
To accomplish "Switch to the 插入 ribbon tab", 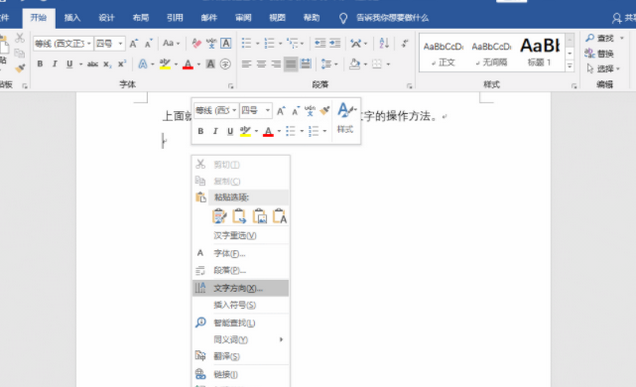I will [72, 18].
